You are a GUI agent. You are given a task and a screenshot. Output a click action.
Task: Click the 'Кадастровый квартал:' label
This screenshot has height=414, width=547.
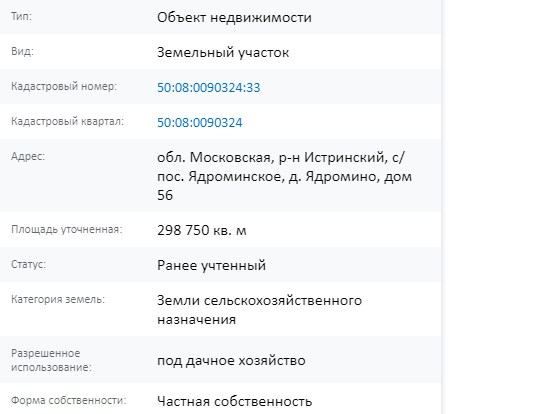click(67, 121)
